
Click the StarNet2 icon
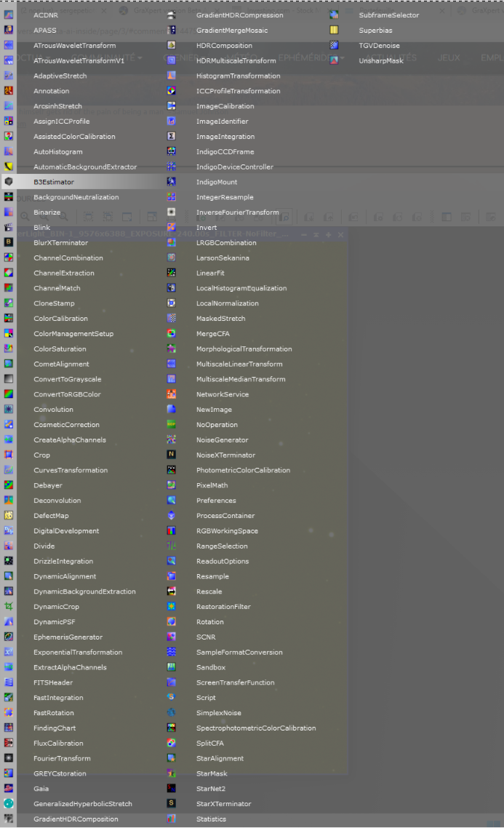pos(171,789)
